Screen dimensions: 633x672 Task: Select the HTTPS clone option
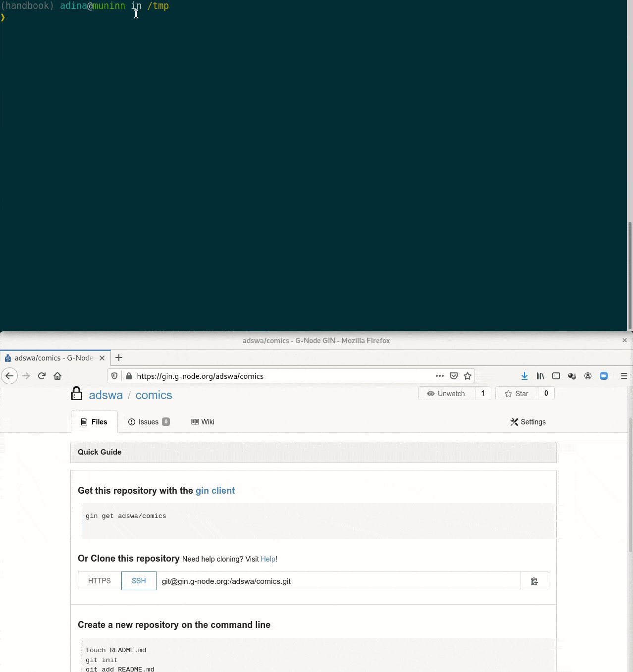click(100, 581)
